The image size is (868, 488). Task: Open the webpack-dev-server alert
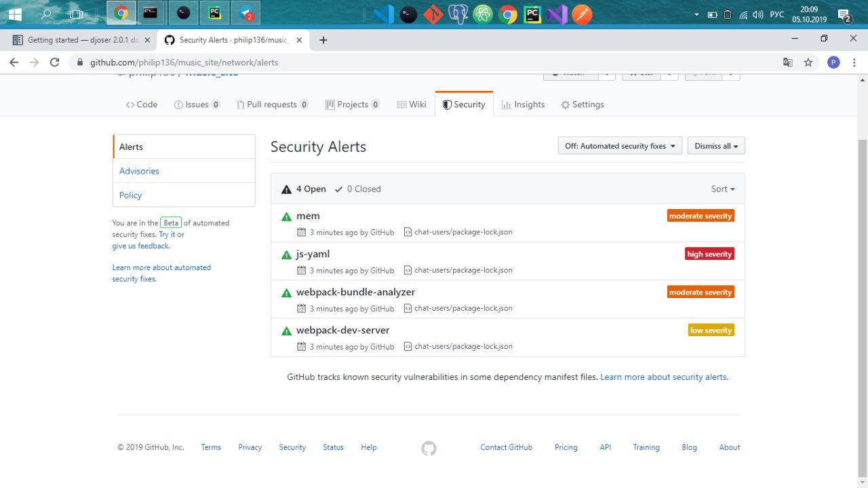pyautogui.click(x=342, y=330)
